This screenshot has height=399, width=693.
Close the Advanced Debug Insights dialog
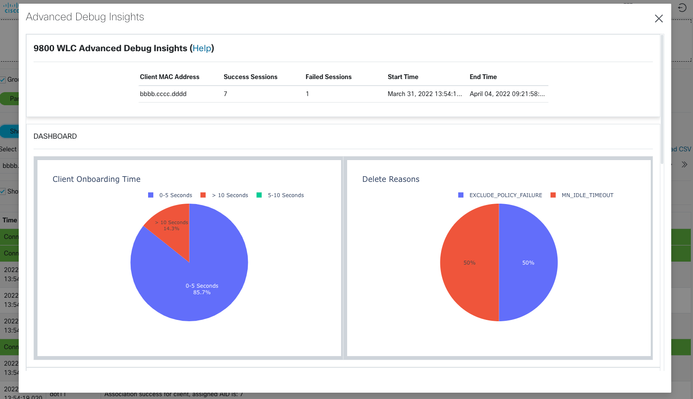coord(659,19)
